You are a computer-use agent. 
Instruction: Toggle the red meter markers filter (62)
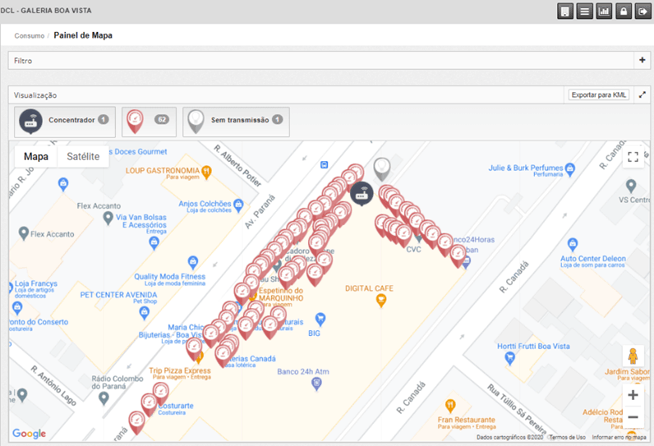147,120
